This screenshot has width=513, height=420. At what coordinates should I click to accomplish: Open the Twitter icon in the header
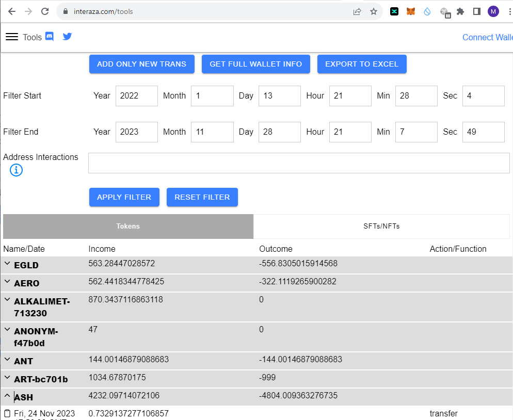[67, 37]
